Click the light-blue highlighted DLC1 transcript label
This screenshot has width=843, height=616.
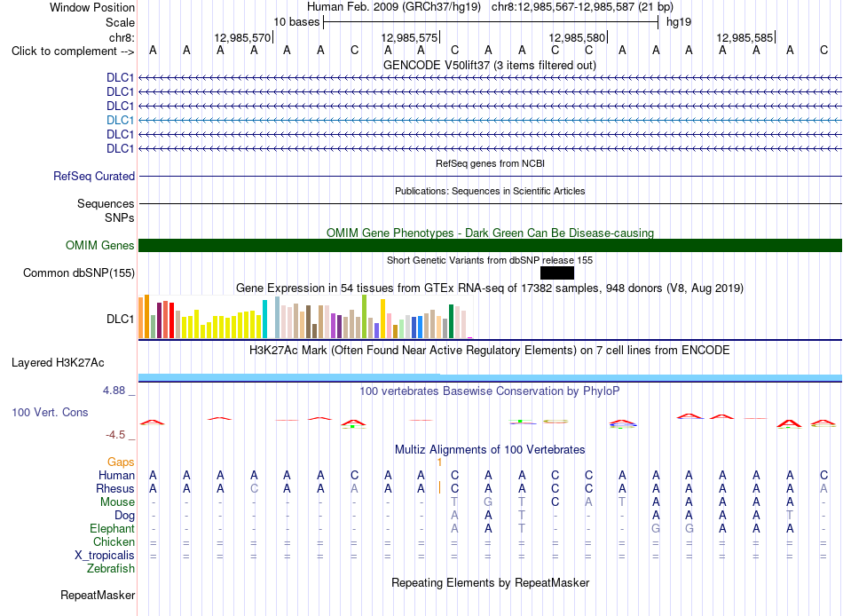[120, 120]
